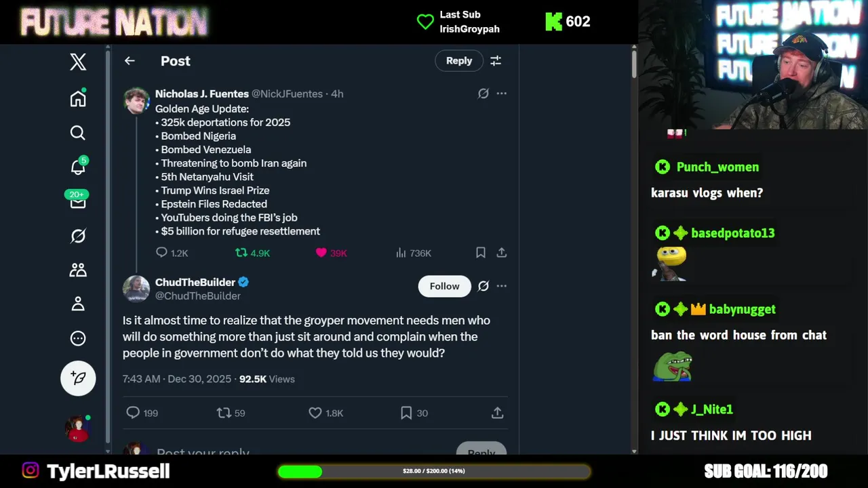868x488 pixels.
Task: Open Grok icon in left sidebar
Action: 78,236
